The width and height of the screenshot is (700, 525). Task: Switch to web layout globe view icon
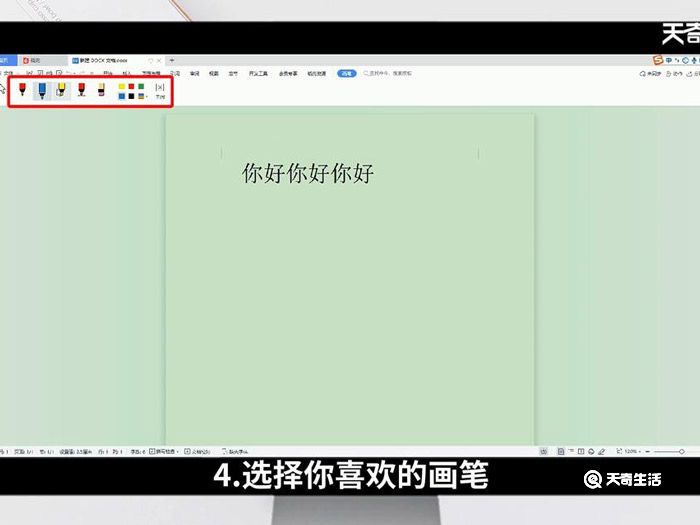click(x=591, y=451)
